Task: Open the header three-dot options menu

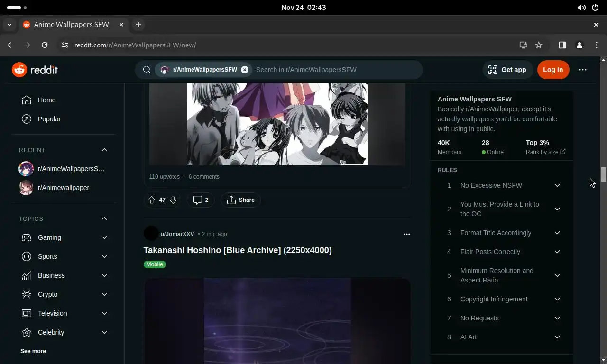Action: tap(583, 70)
